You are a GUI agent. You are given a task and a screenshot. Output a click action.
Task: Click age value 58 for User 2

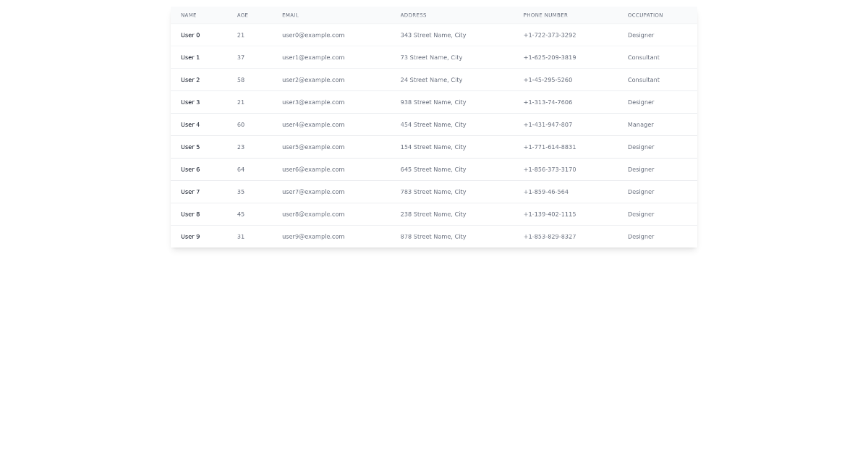241,80
